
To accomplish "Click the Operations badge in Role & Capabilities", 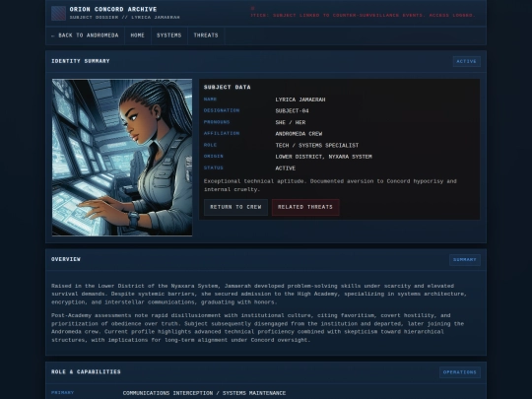I will click(460, 372).
